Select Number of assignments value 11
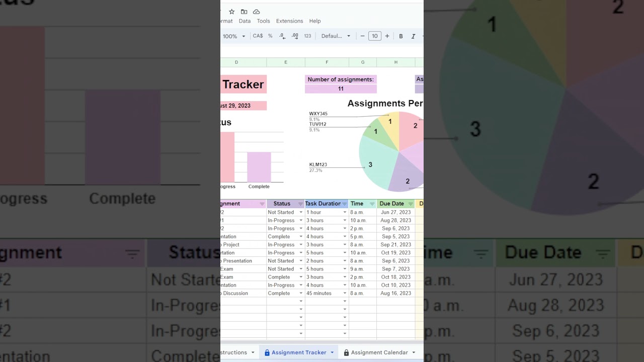Screen dimensions: 644x362 341,89
